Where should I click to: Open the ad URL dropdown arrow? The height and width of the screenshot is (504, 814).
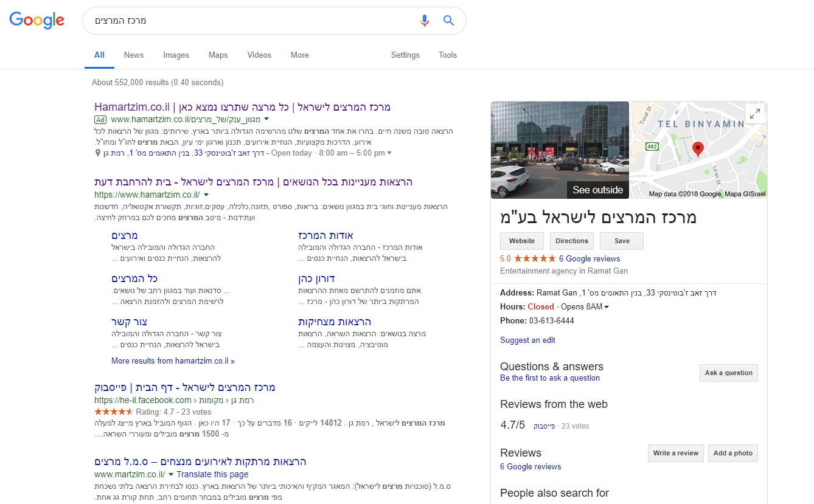[266, 119]
